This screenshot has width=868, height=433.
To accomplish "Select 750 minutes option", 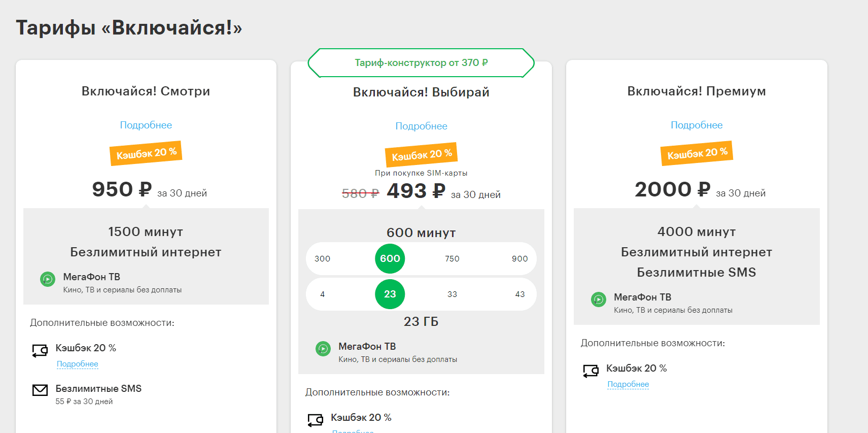I will [x=452, y=259].
